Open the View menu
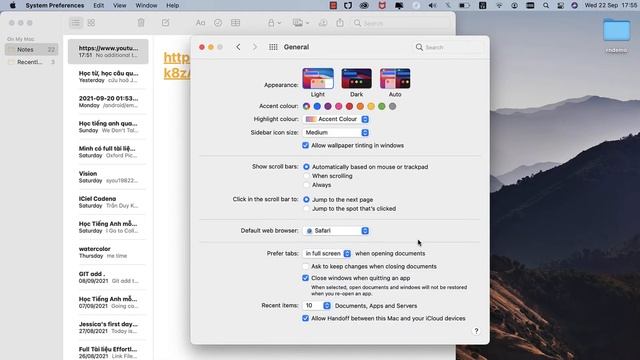 click(x=120, y=5)
